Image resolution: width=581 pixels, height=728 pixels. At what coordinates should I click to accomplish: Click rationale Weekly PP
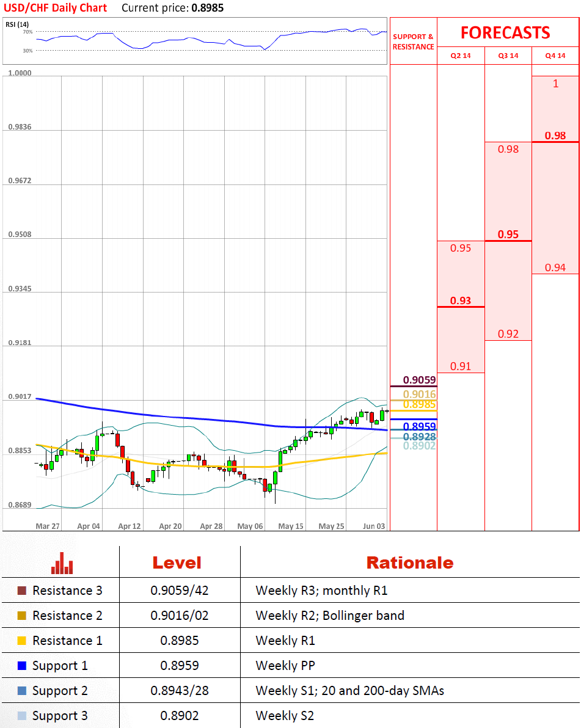285,666
